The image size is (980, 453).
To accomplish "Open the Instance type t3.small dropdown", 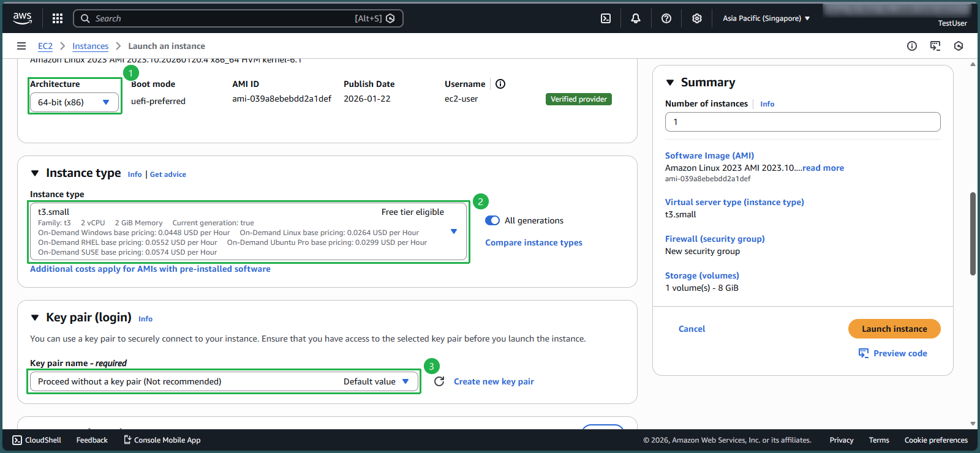I will click(249, 232).
